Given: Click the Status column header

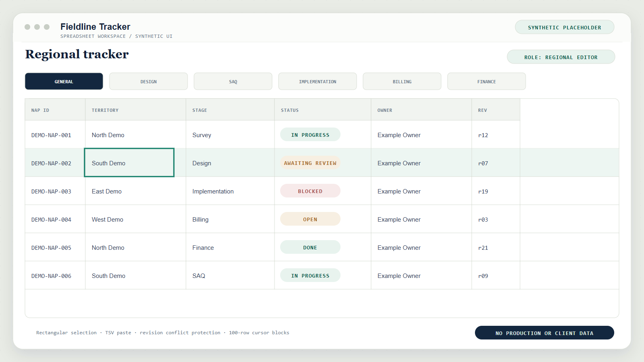Looking at the screenshot, I should tap(323, 110).
